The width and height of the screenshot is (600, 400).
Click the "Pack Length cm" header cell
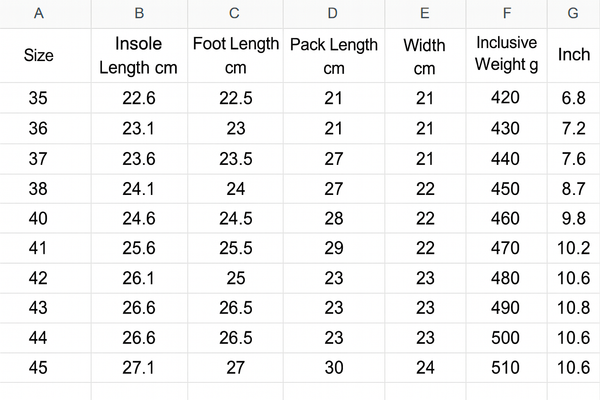pos(333,56)
